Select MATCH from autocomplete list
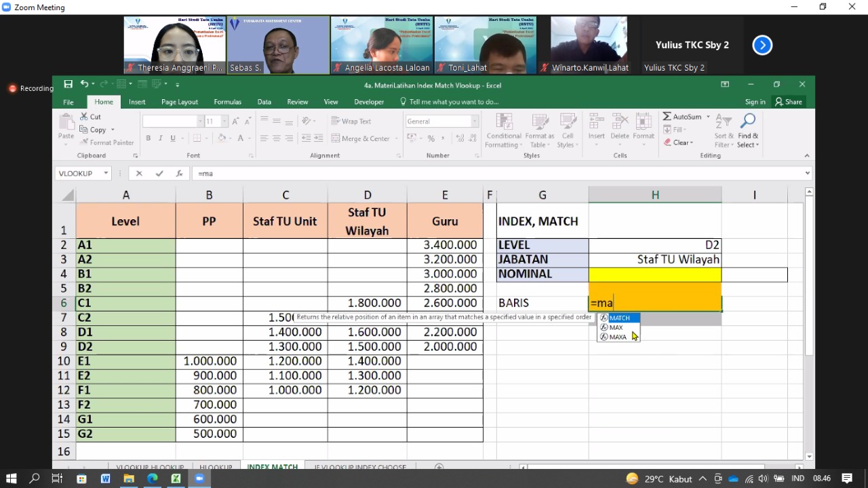Screen dimensions: 868x488 coord(619,318)
